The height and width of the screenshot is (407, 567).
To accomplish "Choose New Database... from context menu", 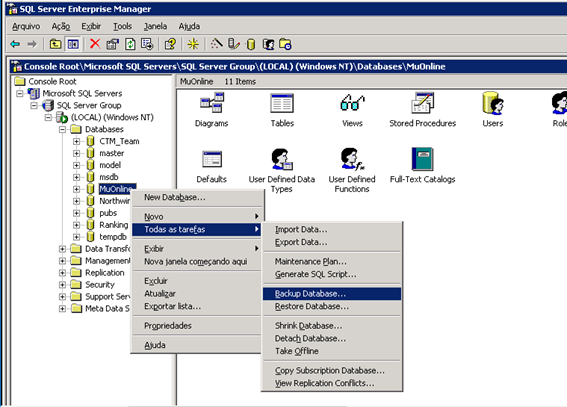I will [196, 197].
